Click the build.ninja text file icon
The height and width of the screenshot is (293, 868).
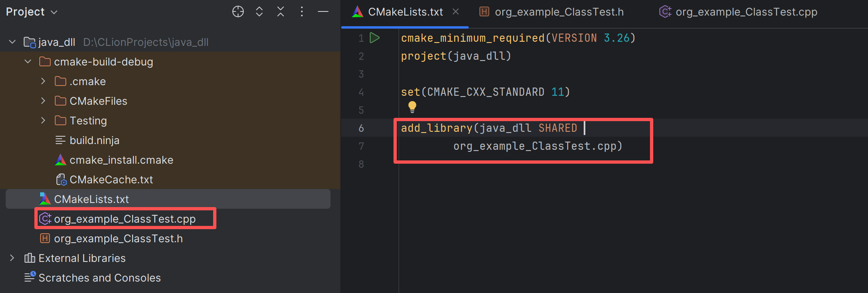click(x=61, y=140)
